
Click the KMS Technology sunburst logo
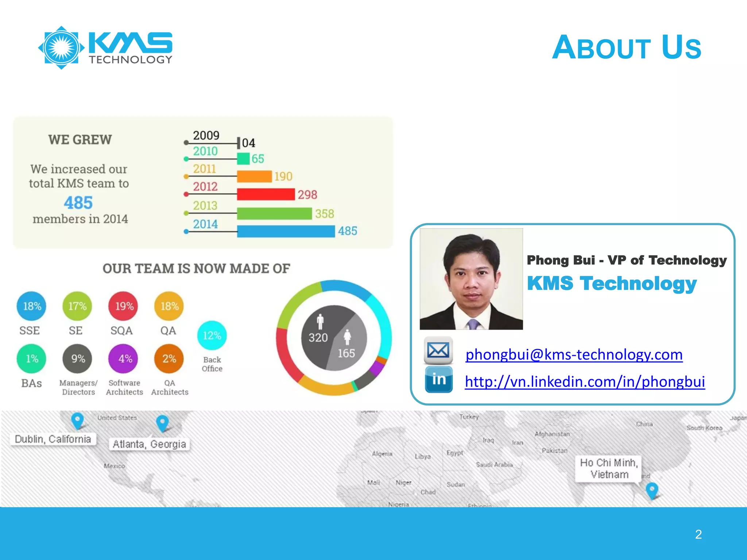tap(61, 48)
